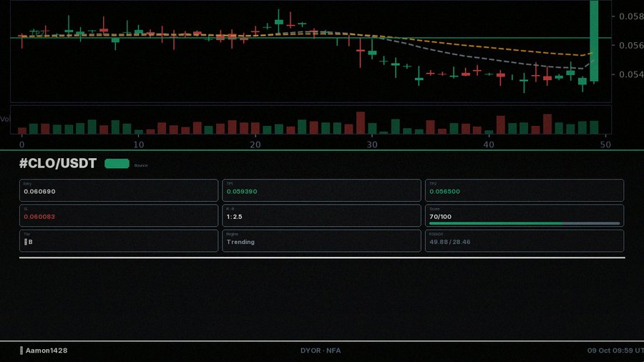This screenshot has width=644, height=362.
Task: Select the Entry value 0.060690
Action: pos(39,191)
